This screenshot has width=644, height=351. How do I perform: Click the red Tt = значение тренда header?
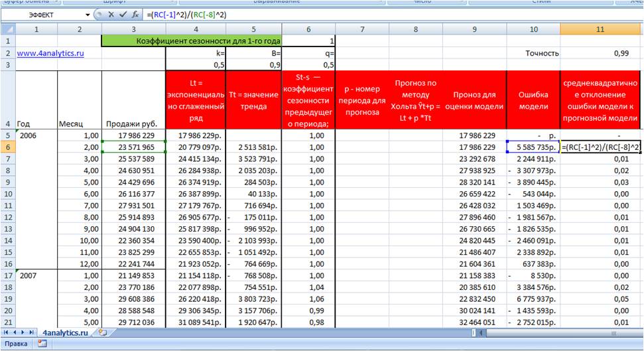(254, 100)
